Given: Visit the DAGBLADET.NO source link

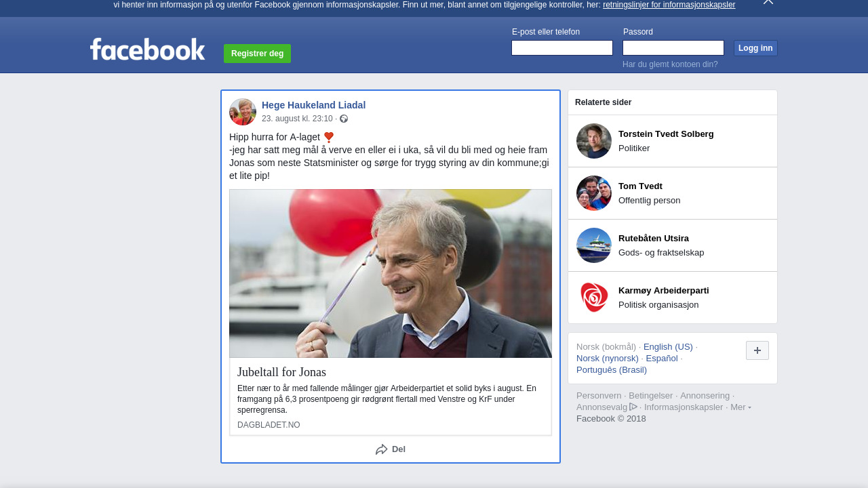Looking at the screenshot, I should pos(269,425).
